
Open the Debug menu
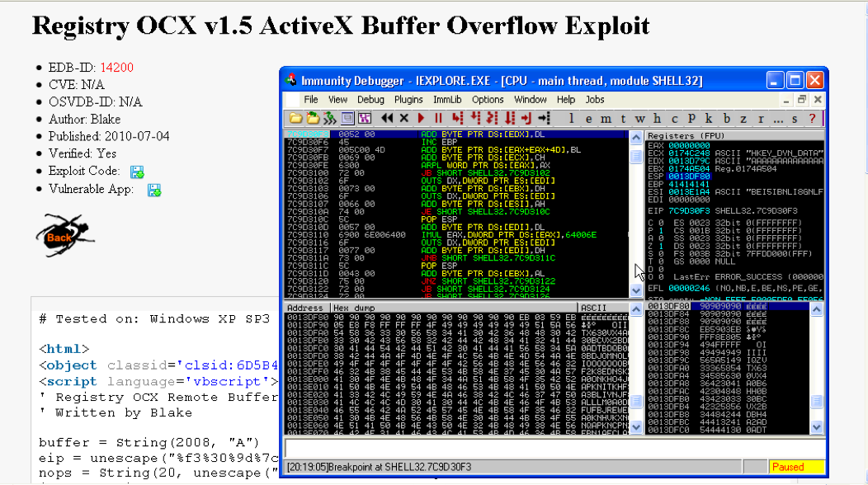(370, 100)
